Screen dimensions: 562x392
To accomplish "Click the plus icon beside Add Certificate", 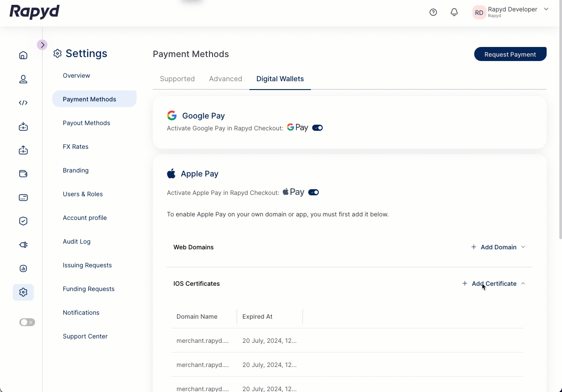I will tap(465, 284).
